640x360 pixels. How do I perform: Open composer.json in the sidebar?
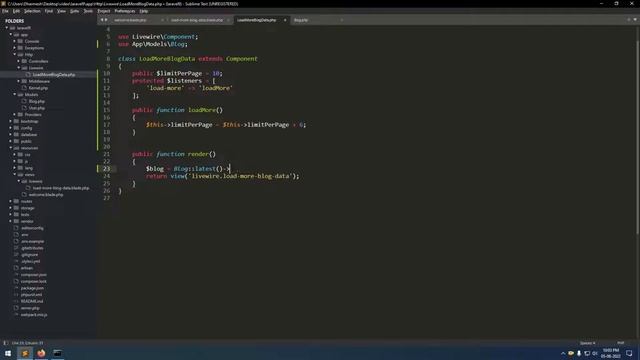pyautogui.click(x=33, y=275)
